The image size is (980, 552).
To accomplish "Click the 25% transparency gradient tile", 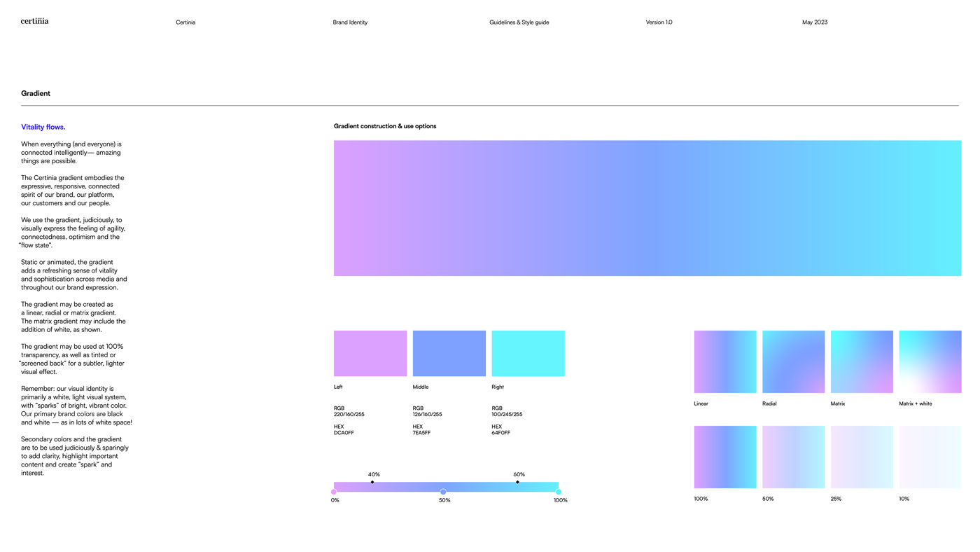I will [x=862, y=457].
